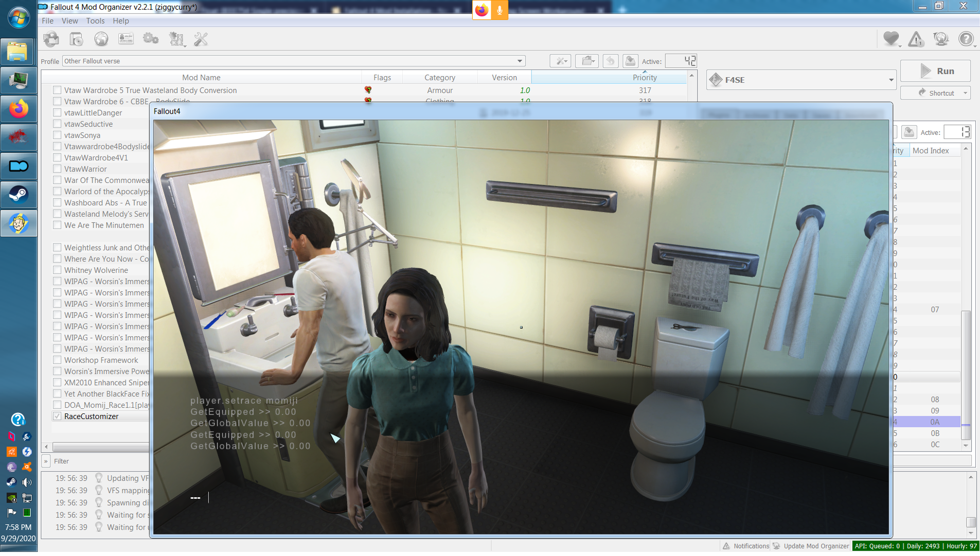Sort by the Flags column header
The width and height of the screenshot is (980, 556).
click(382, 78)
